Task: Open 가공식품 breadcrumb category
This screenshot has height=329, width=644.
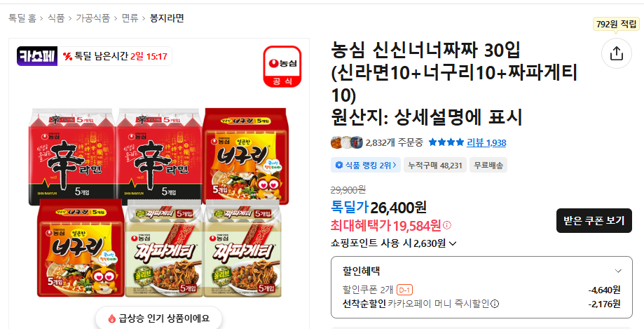Action: [93, 18]
